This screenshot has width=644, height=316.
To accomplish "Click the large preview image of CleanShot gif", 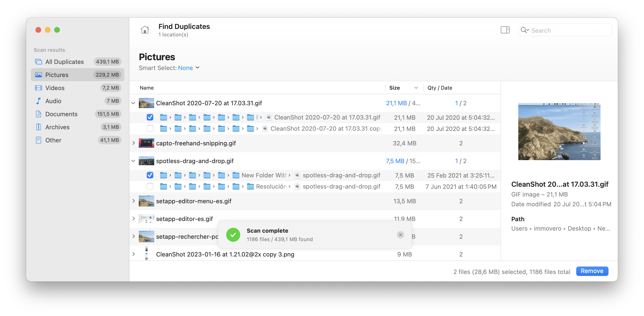I will coord(559,132).
